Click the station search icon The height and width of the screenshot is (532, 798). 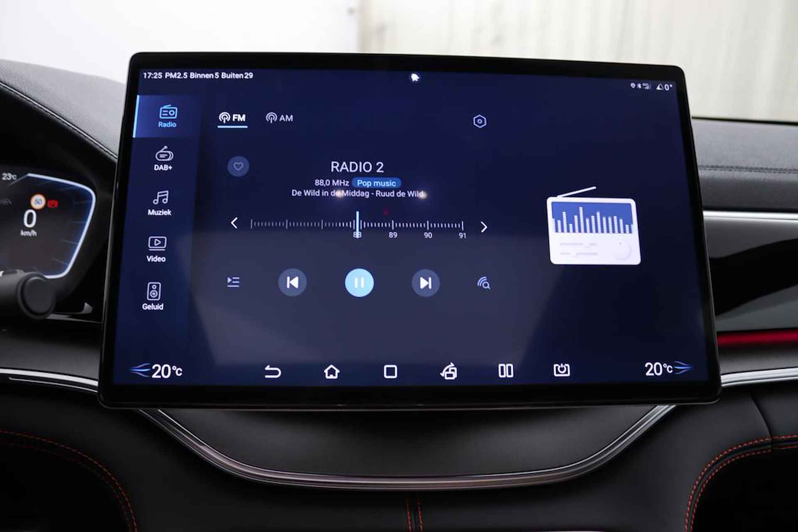(484, 282)
